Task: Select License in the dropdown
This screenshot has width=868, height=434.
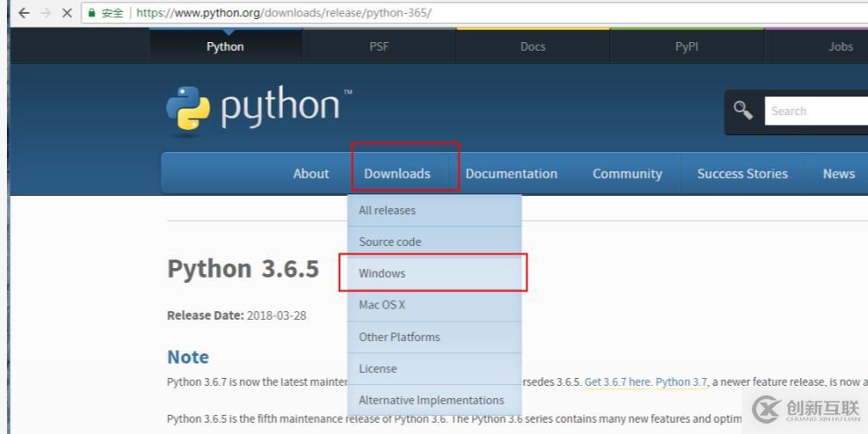Action: 434,368
